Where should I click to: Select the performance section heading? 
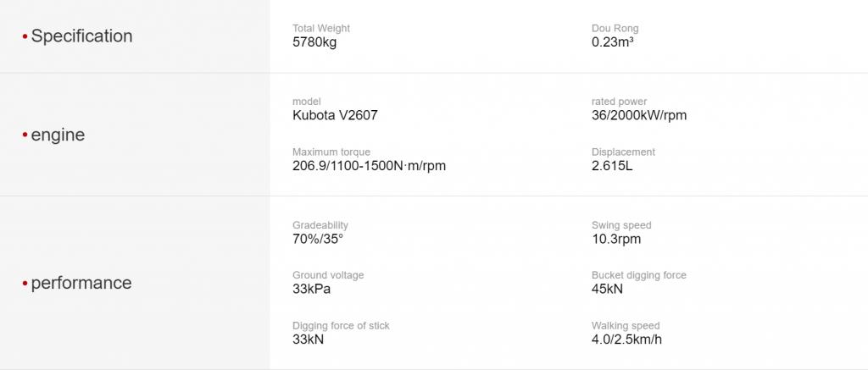tap(81, 283)
